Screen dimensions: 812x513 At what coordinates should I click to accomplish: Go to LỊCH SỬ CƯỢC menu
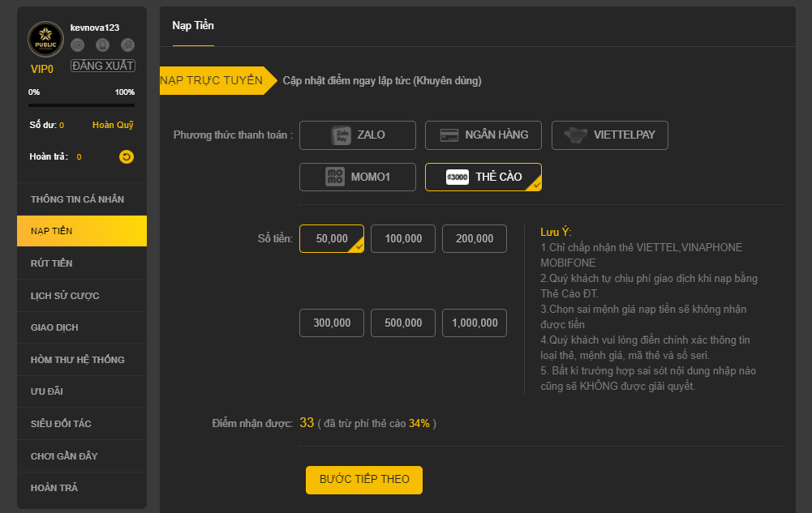pos(65,296)
